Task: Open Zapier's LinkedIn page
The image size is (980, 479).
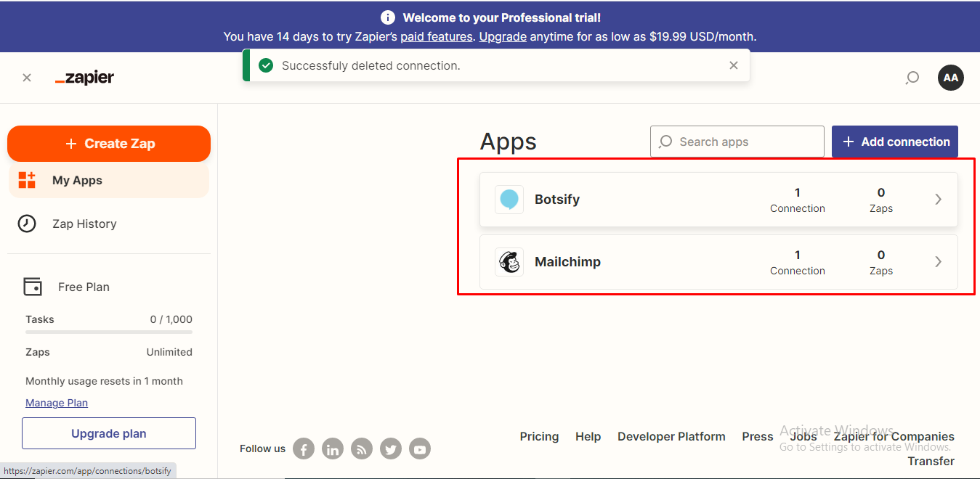Action: click(333, 449)
